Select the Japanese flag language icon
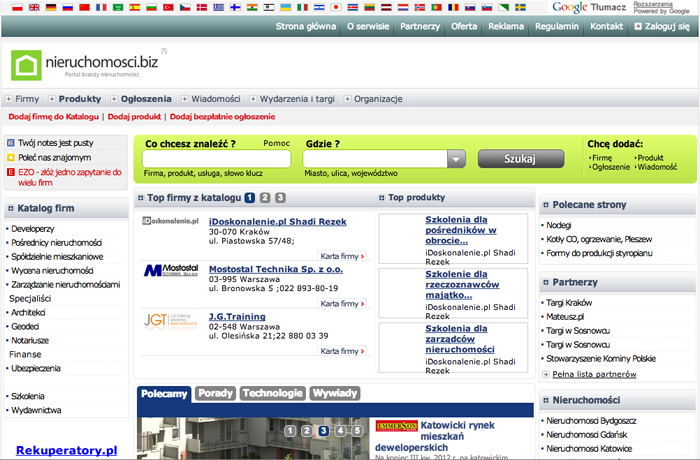Screen dimensions: 700x460 pyautogui.click(x=336, y=7)
